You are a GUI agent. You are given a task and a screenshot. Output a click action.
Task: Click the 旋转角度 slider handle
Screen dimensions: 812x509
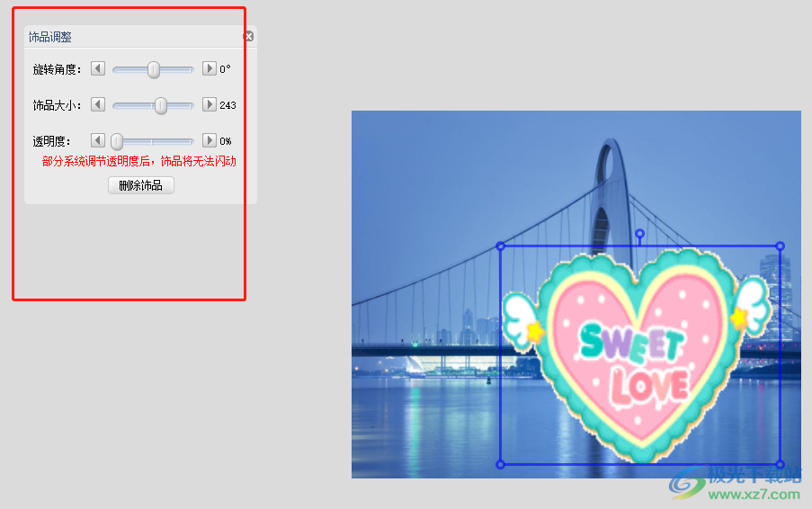[153, 69]
